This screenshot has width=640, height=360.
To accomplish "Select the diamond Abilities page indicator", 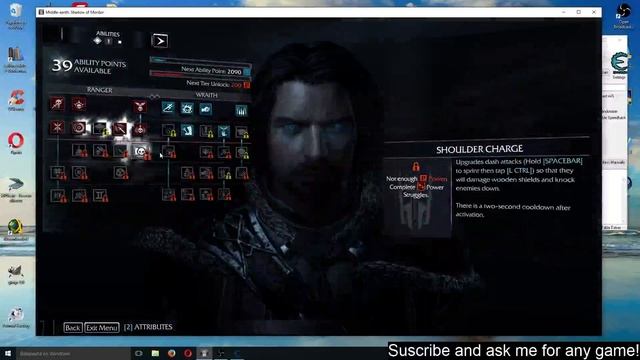I will (98, 41).
